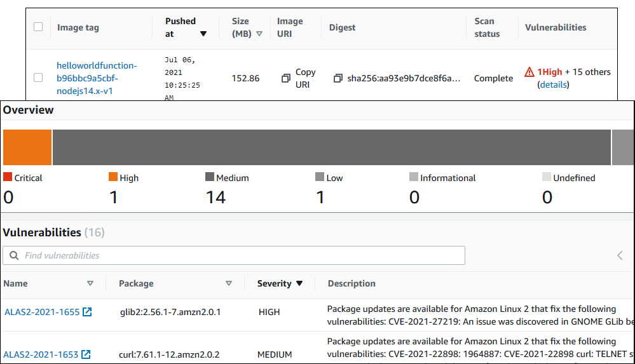Focus the Find vulnerabilities search field
This screenshot has width=635, height=364.
tap(234, 255)
